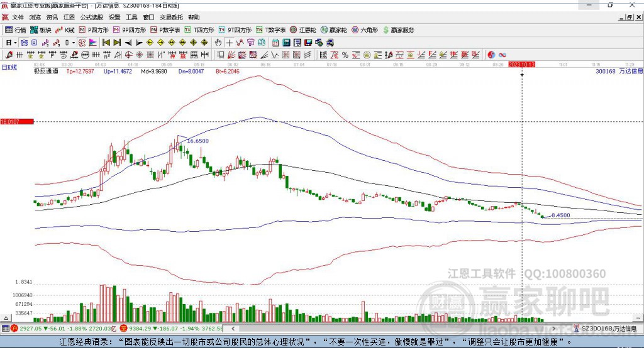Click the up-triangle button at volume panel left
Viewport: 644px width, 348px height.
point(6,318)
